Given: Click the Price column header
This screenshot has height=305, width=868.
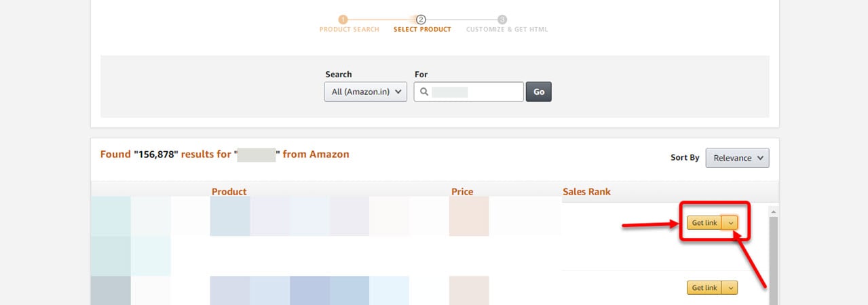Looking at the screenshot, I should [x=462, y=192].
